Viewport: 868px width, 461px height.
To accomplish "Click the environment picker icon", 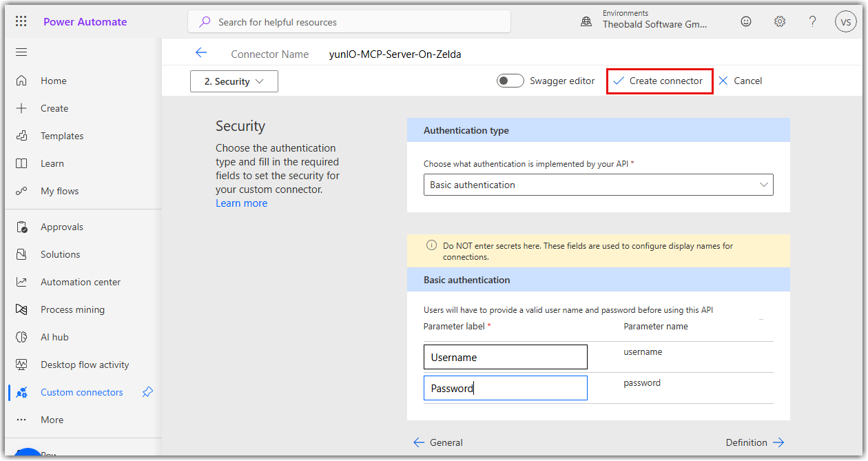I will tap(586, 21).
